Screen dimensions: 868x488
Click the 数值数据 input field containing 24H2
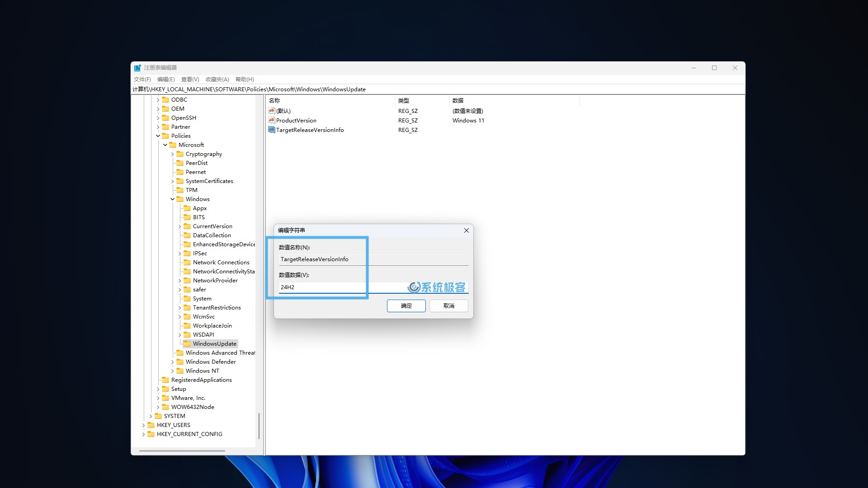point(373,287)
